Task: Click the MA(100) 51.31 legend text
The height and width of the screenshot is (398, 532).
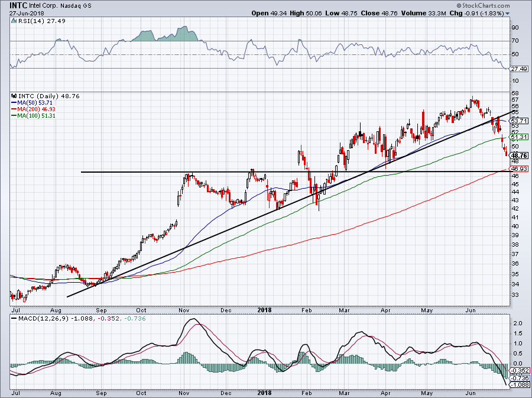Action: (36, 115)
